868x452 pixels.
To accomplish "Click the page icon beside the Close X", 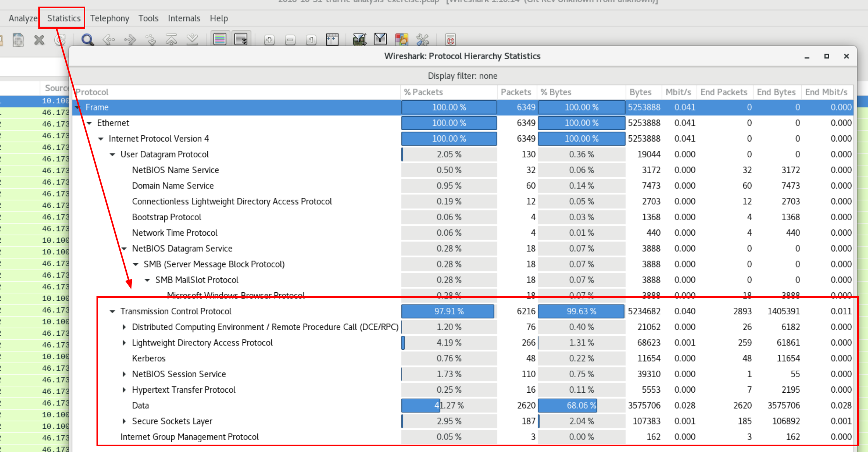I will (x=18, y=40).
